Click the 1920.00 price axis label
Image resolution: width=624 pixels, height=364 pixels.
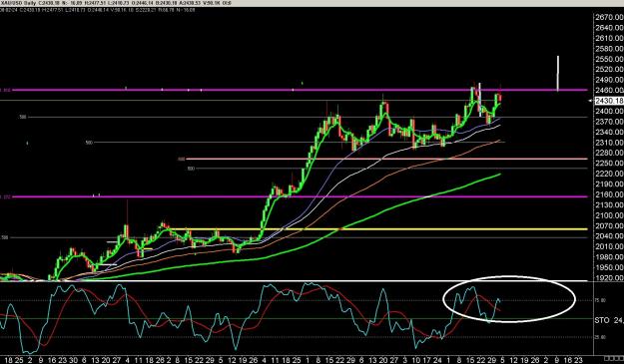(x=609, y=278)
